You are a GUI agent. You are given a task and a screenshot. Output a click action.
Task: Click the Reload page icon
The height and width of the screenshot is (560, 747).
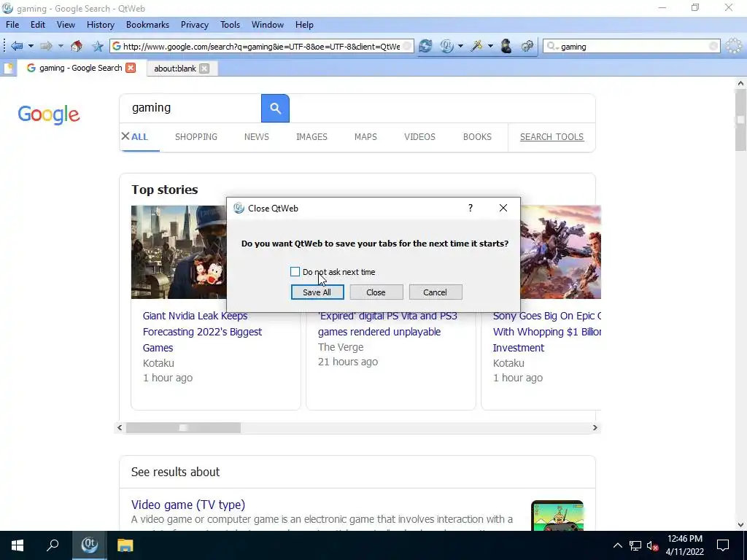(425, 46)
